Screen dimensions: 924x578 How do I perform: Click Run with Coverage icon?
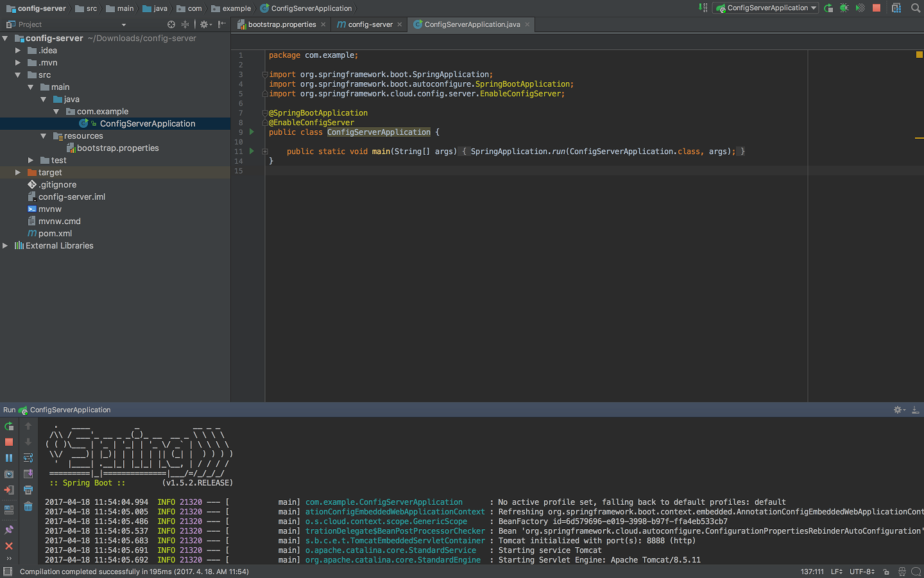[x=860, y=8]
